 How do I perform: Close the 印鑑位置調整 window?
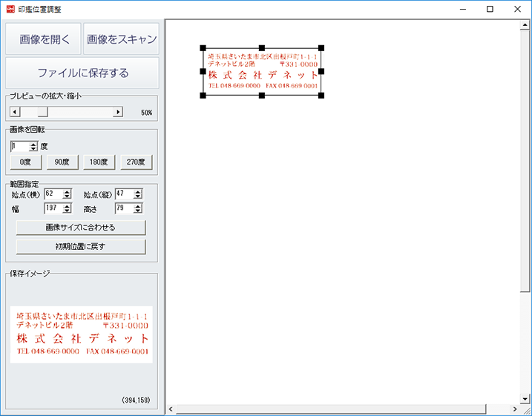click(517, 9)
